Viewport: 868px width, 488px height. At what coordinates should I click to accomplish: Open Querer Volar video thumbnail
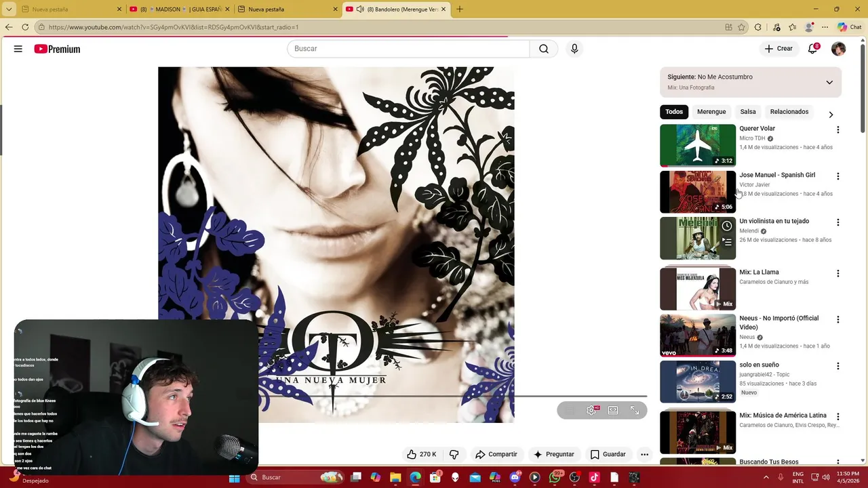tap(698, 145)
